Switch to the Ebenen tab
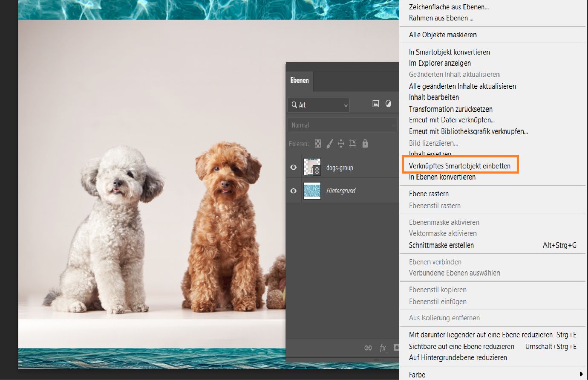This screenshot has width=588, height=380. coord(300,80)
